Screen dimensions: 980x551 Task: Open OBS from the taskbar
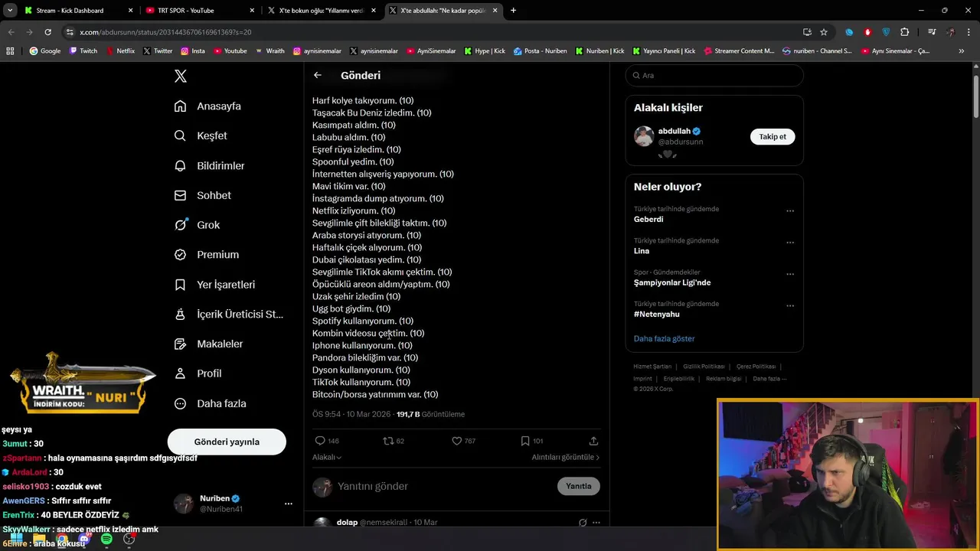(129, 540)
